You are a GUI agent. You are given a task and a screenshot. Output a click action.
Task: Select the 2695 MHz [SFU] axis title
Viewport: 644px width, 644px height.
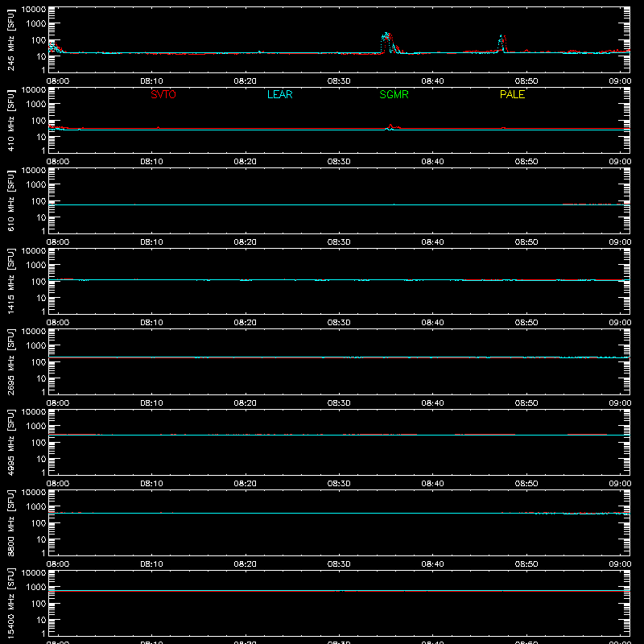click(10, 362)
